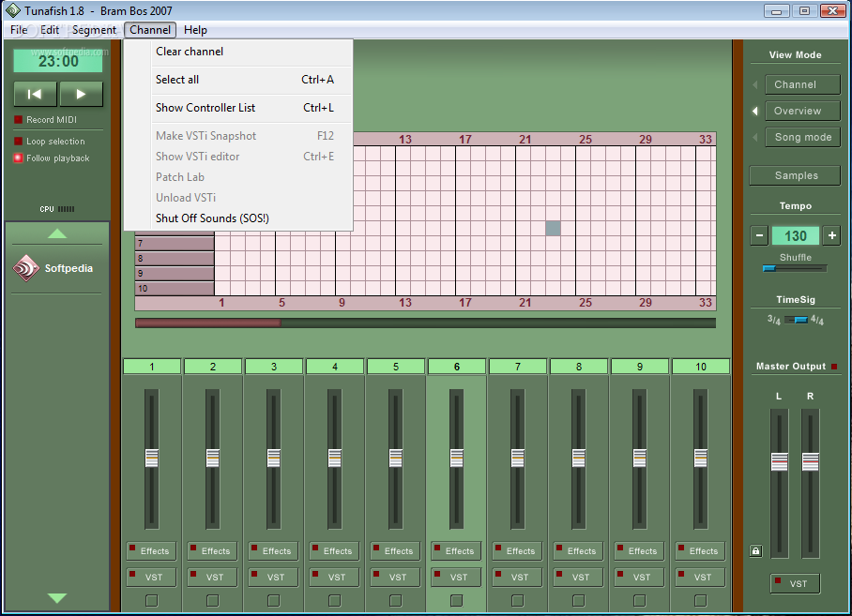852x616 pixels.
Task: Open master output VST button
Action: tap(795, 583)
